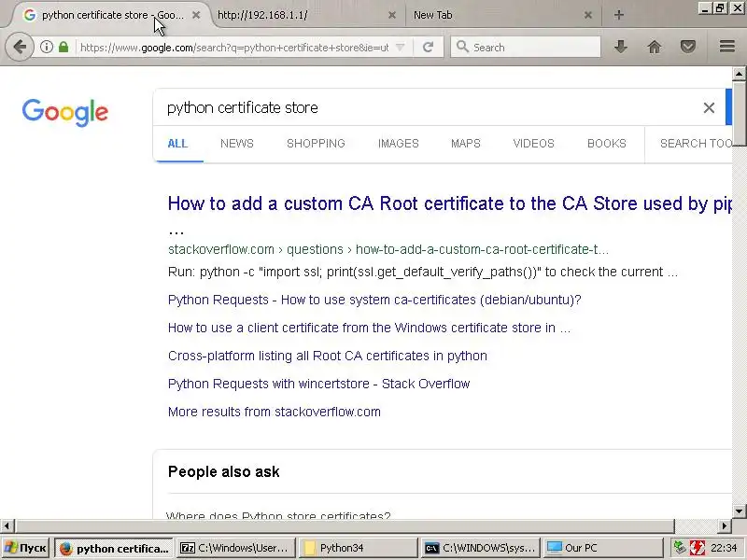Switch to BOOKS results
This screenshot has width=747, height=560.
606,144
